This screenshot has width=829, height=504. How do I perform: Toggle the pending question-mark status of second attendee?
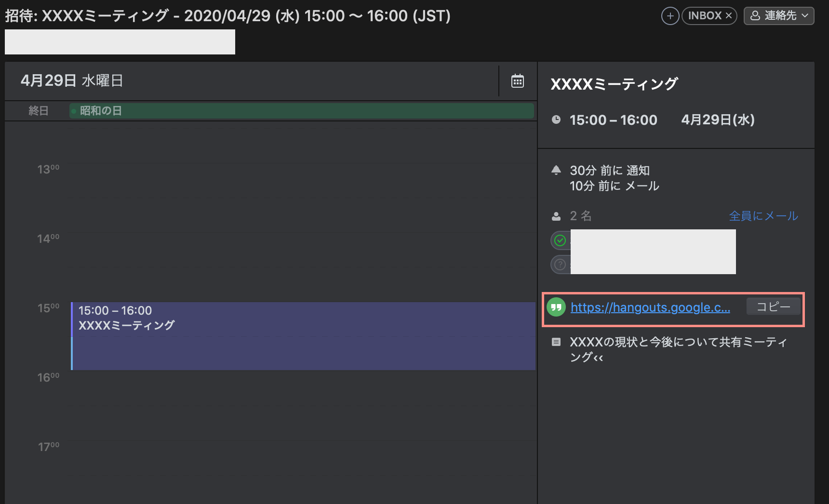(560, 264)
